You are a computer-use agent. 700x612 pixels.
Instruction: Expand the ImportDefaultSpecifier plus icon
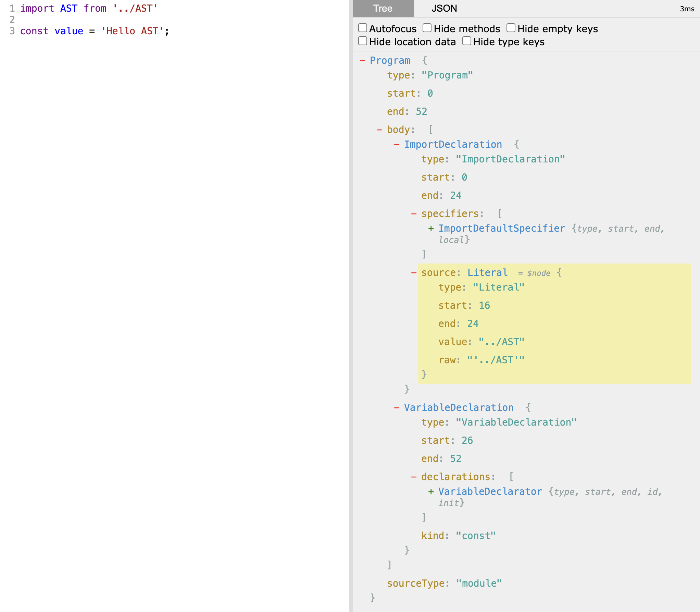pos(431,229)
